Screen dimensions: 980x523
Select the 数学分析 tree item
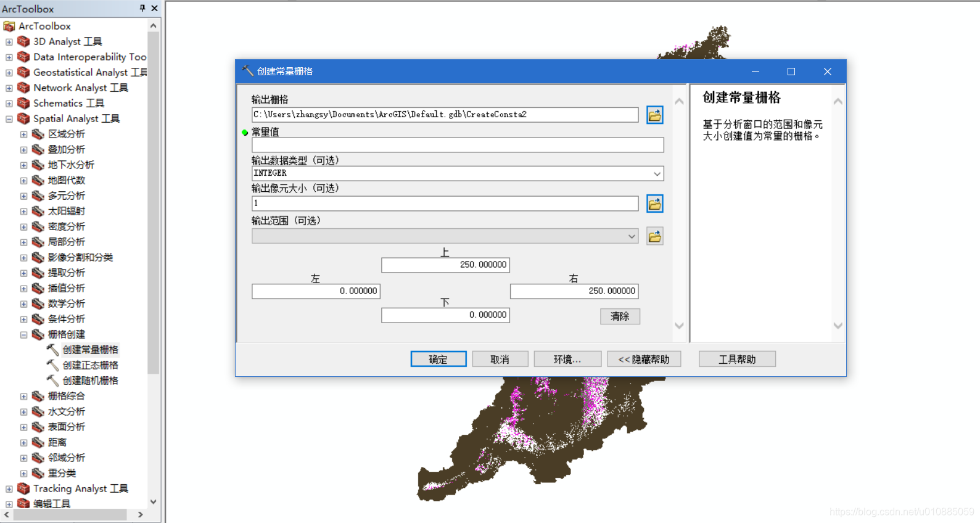pos(67,303)
